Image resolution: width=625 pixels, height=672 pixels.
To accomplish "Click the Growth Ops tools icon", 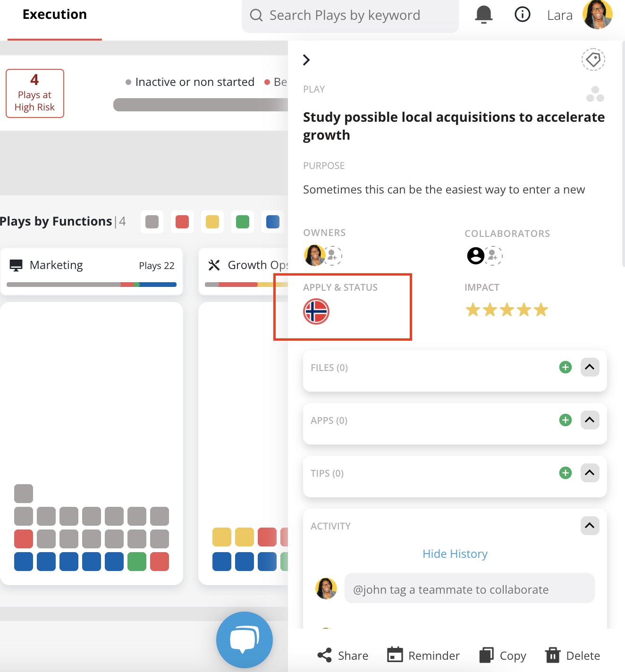I will 214,265.
